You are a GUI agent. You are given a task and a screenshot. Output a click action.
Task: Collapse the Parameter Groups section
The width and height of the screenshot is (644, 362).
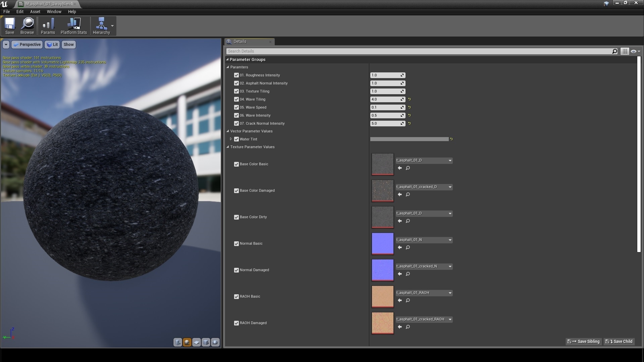pyautogui.click(x=227, y=59)
